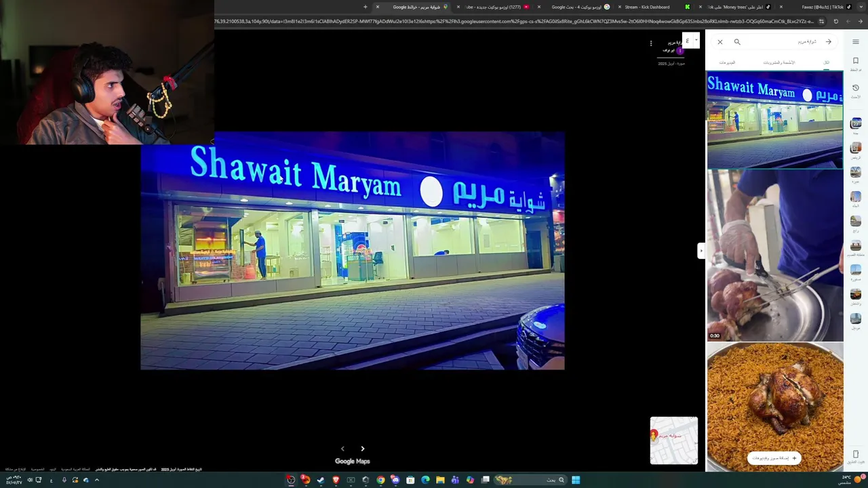The width and height of the screenshot is (868, 488).
Task: Open Google Chrome from the taskbar
Action: [x=380, y=480]
